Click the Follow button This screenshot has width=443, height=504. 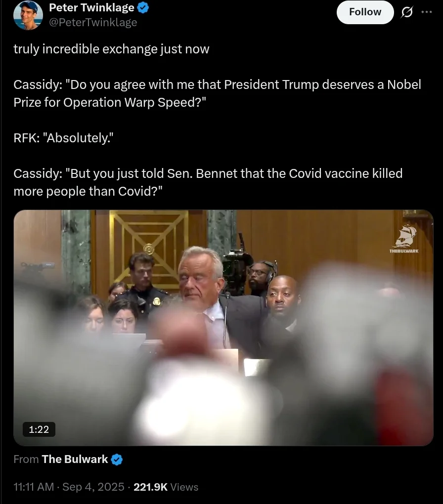click(x=365, y=12)
